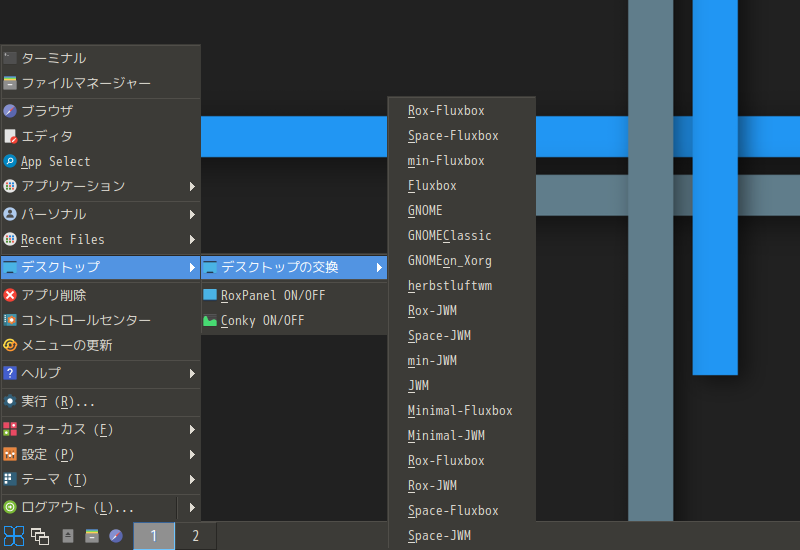Choose メニューの更新 entry
This screenshot has height=550, width=800.
click(x=101, y=345)
